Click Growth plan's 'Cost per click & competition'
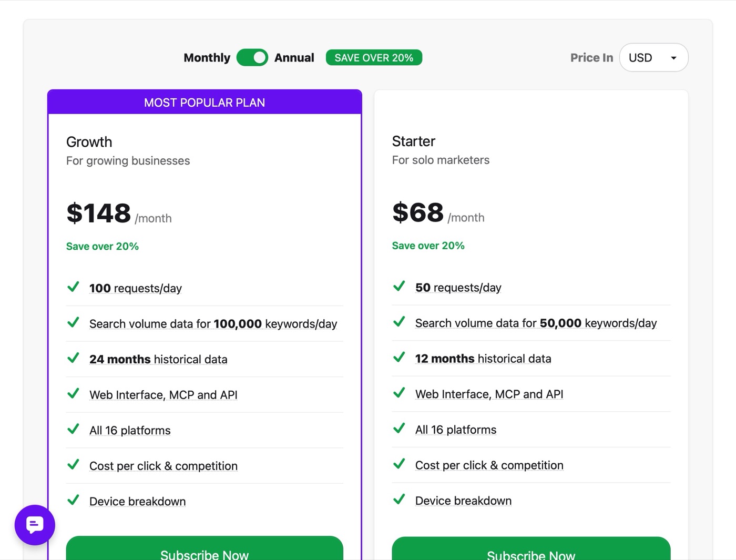Viewport: 736px width, 560px height. tap(163, 466)
